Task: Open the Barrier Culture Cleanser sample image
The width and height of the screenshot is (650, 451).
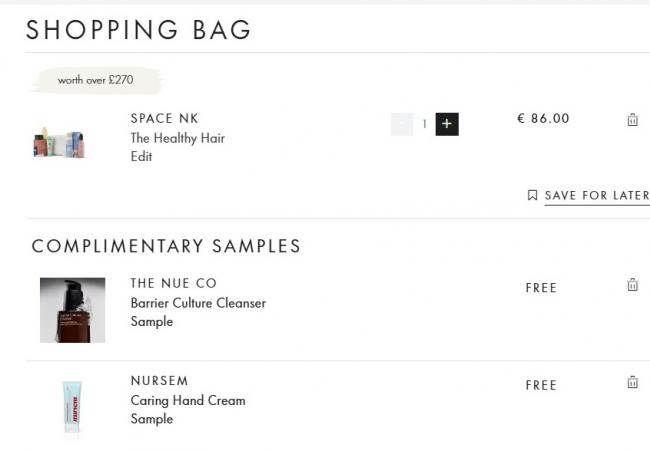Action: 73,310
